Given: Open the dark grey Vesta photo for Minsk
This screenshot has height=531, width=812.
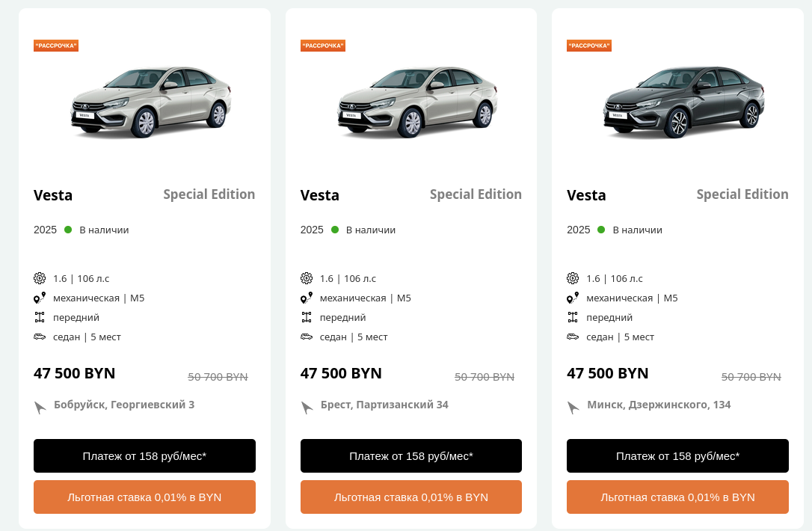Looking at the screenshot, I should pos(683,102).
